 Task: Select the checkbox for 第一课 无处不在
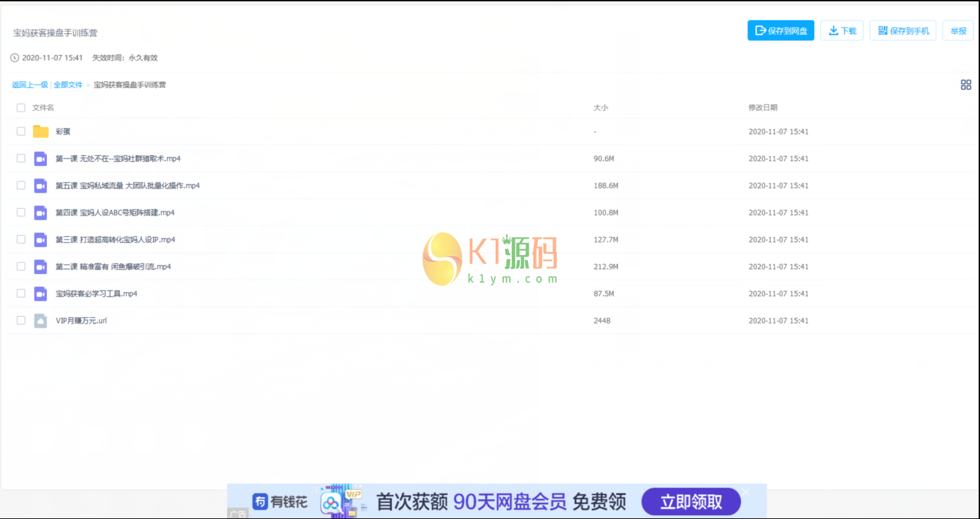pyautogui.click(x=21, y=158)
